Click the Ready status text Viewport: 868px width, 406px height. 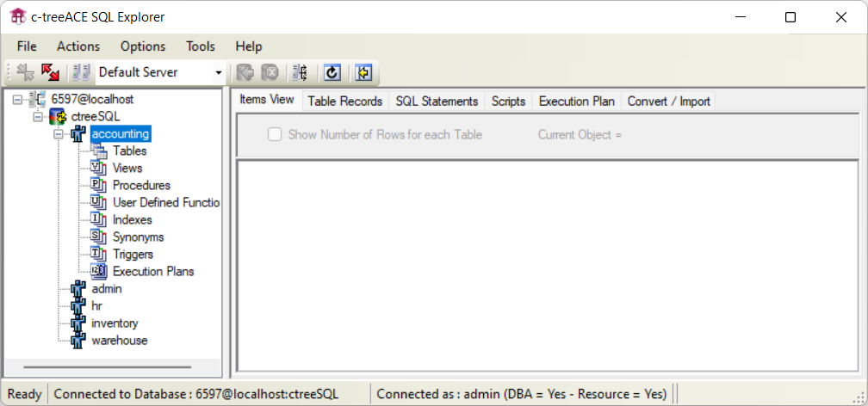coord(25,394)
